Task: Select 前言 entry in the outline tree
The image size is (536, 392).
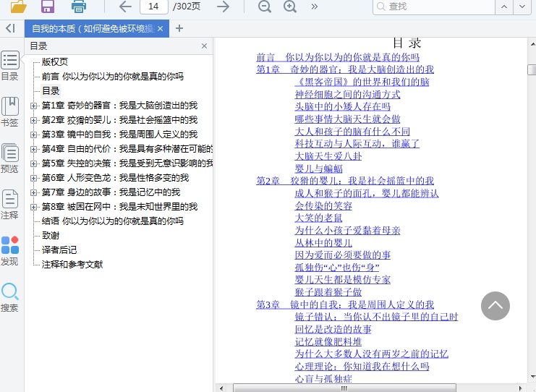Action: [x=112, y=76]
